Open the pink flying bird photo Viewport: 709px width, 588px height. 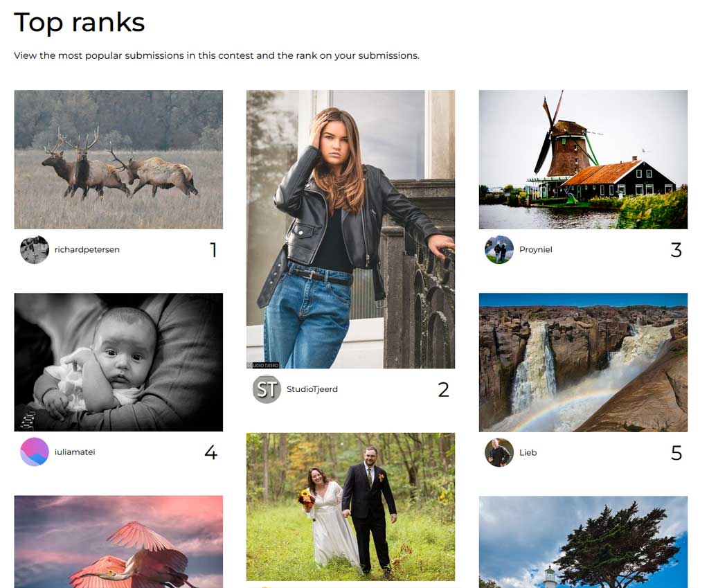click(118, 542)
